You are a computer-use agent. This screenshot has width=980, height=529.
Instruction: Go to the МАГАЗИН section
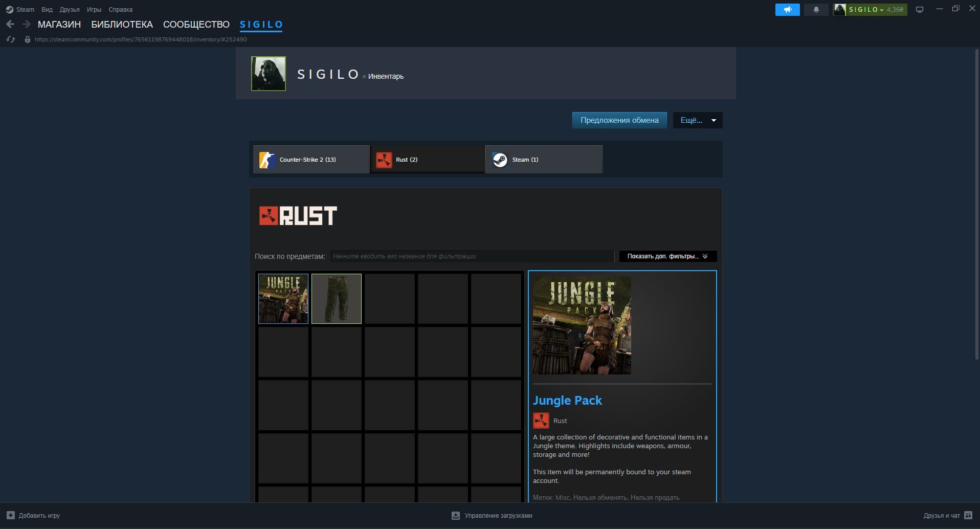59,25
